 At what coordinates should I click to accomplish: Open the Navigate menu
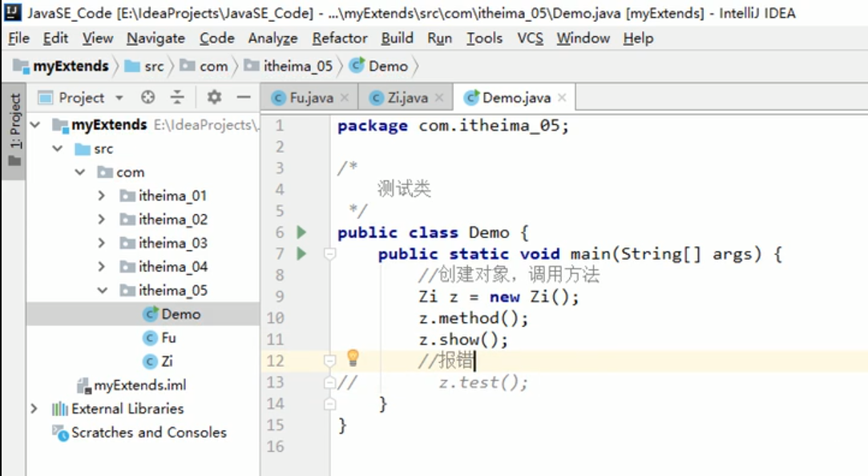[155, 38]
